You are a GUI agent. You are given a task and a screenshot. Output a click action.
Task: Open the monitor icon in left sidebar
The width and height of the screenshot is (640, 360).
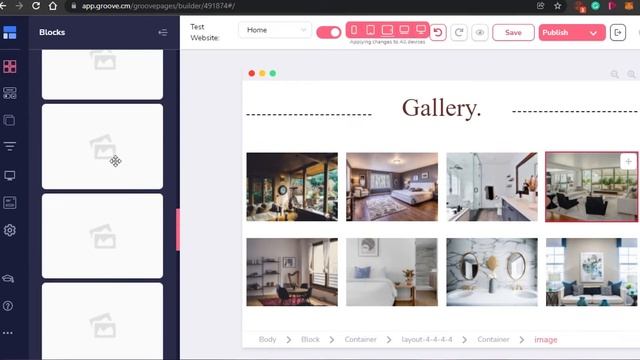pos(9,176)
